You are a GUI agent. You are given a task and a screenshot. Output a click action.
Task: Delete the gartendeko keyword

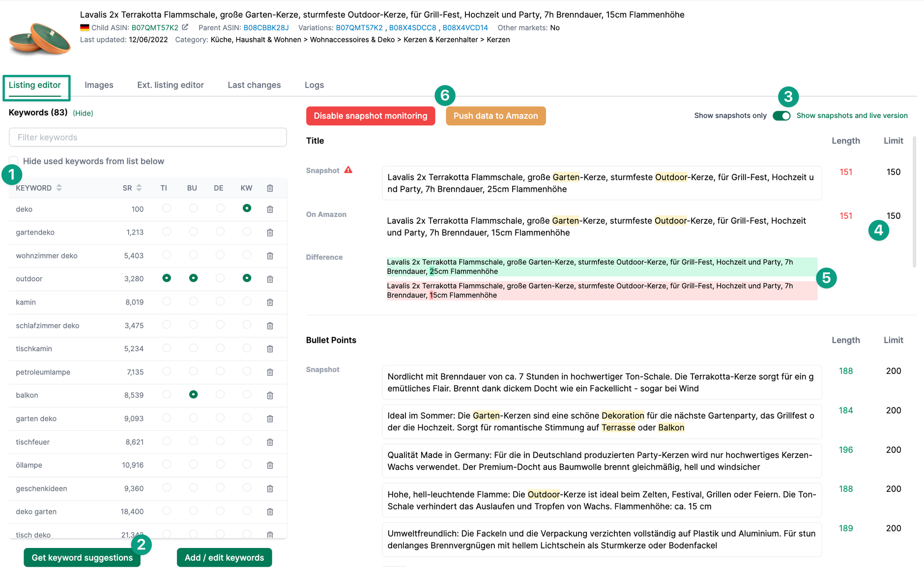[270, 233]
